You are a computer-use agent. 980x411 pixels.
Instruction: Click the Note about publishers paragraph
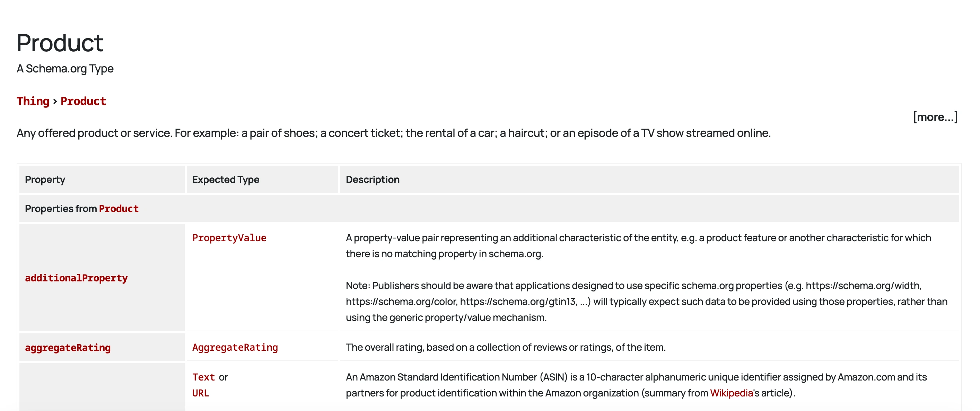[646, 301]
